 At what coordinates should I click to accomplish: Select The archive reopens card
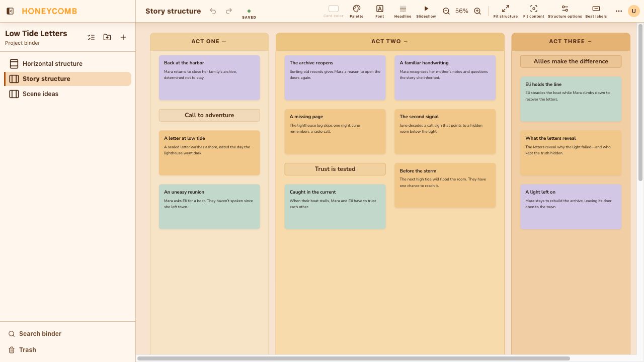click(x=335, y=77)
